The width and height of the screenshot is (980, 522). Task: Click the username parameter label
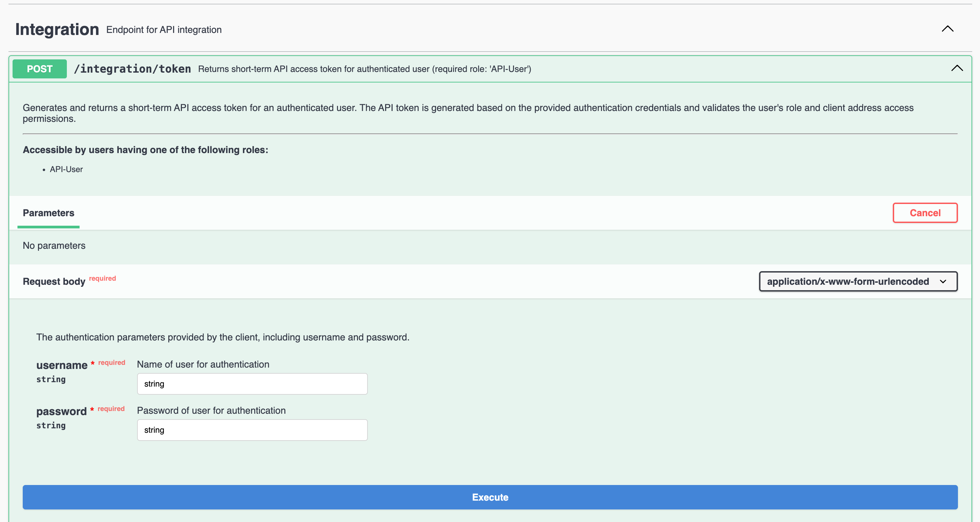(x=62, y=365)
